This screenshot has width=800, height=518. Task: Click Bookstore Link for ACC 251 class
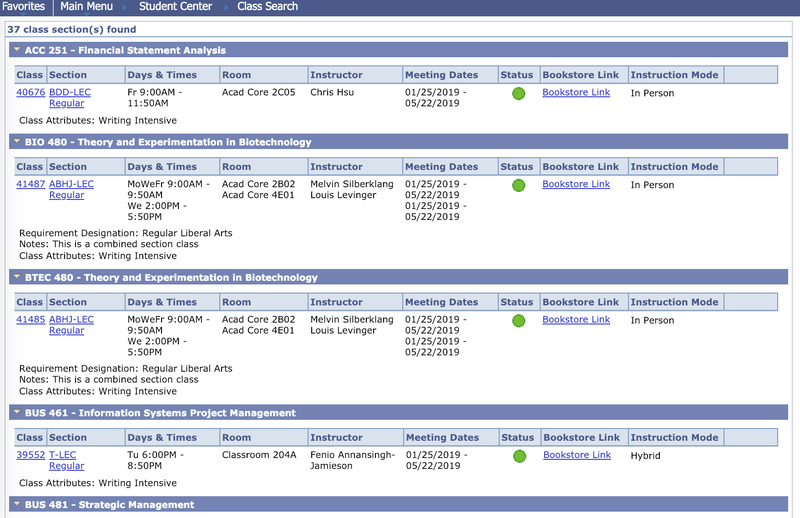tap(576, 93)
